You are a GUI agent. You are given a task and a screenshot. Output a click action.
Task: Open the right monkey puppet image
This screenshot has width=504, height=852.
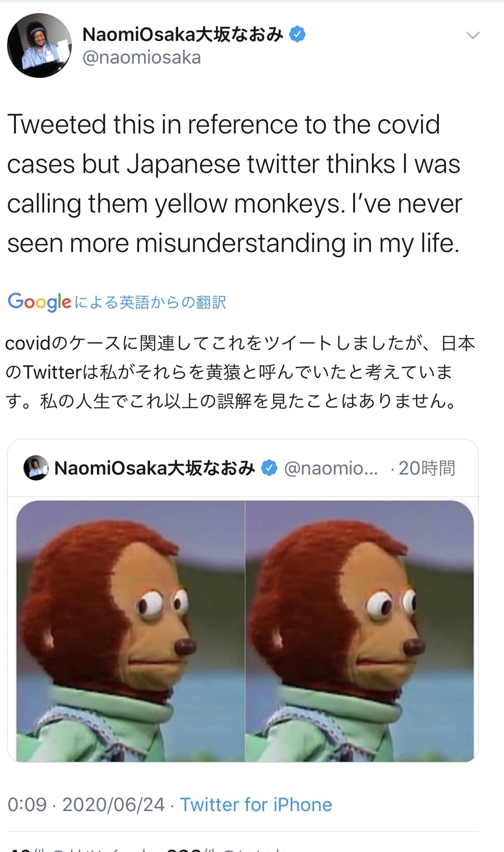(x=360, y=631)
